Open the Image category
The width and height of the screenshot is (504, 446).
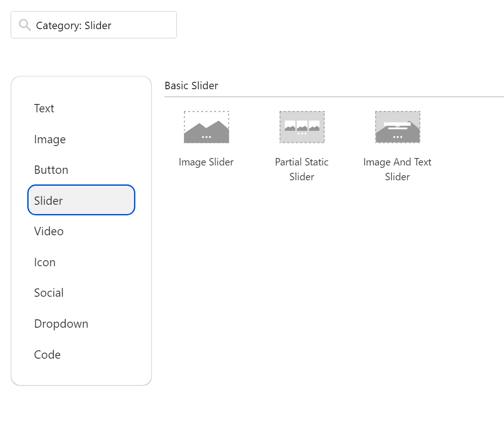tap(50, 140)
